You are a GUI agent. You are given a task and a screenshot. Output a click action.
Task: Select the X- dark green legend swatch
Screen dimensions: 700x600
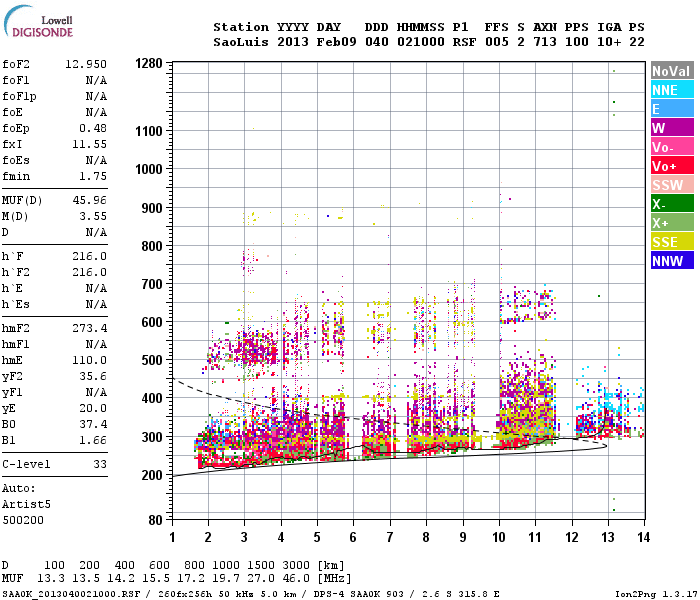672,204
